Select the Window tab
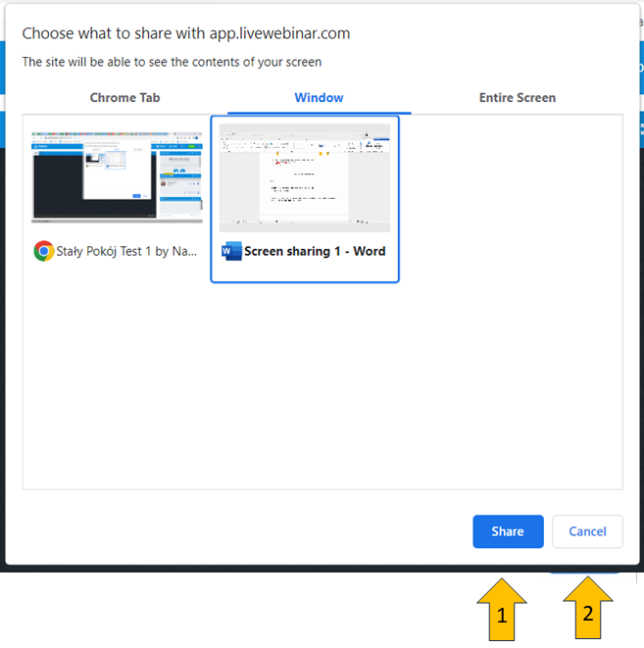 [319, 98]
